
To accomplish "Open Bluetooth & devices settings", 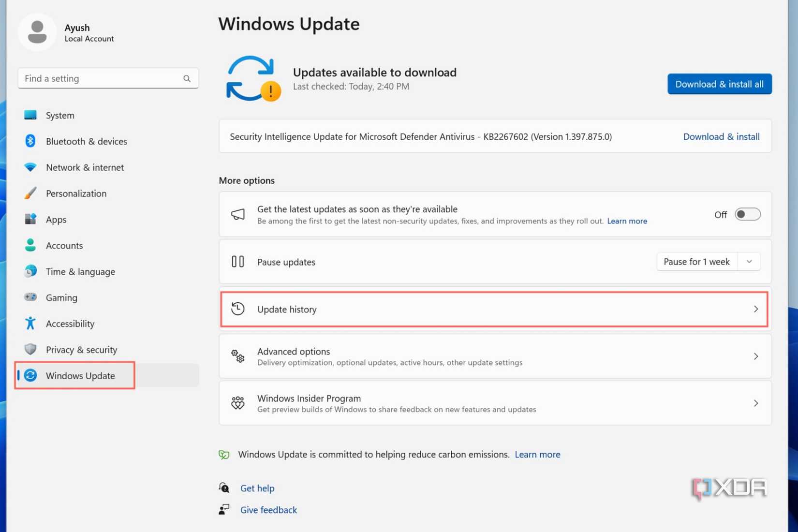I will tap(30, 141).
